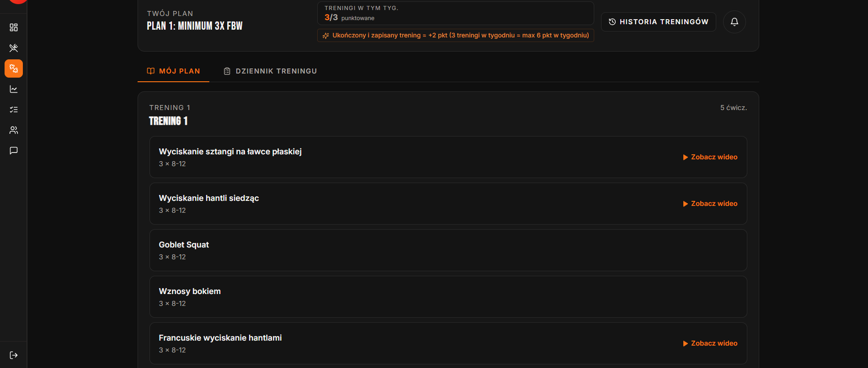Watch video for Wyciskanie hantli siedząc
Image resolution: width=868 pixels, height=368 pixels.
tap(710, 204)
